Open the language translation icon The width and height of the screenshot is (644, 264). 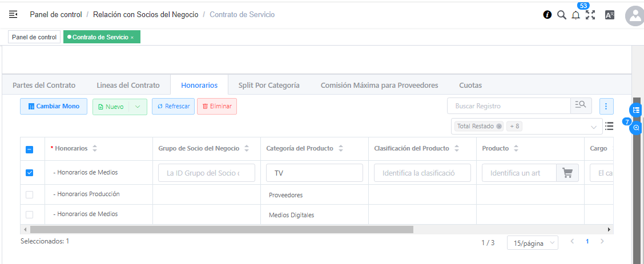(609, 15)
